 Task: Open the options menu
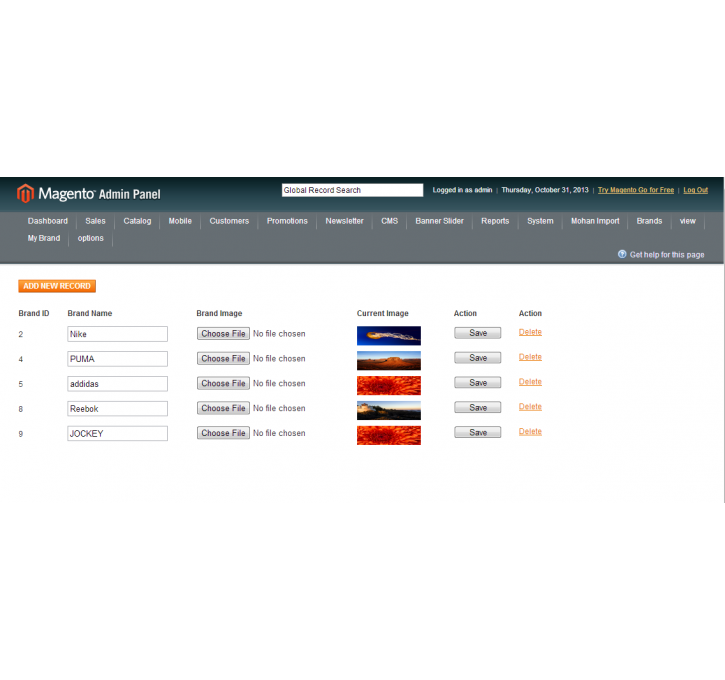tap(91, 238)
